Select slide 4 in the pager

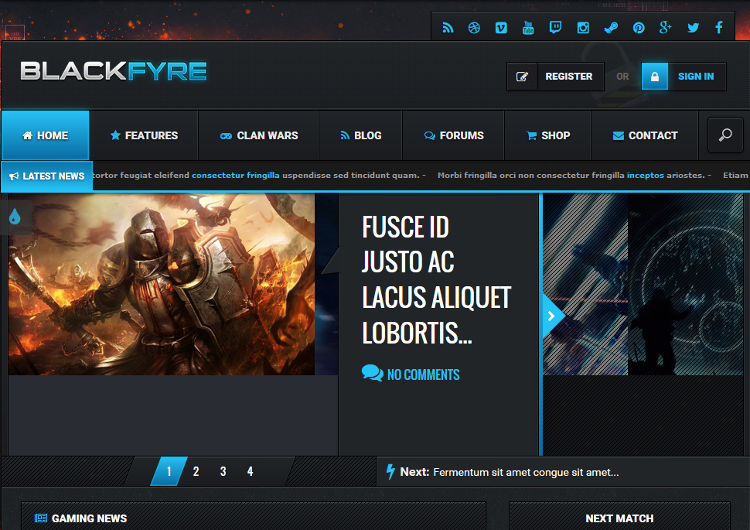[x=250, y=471]
